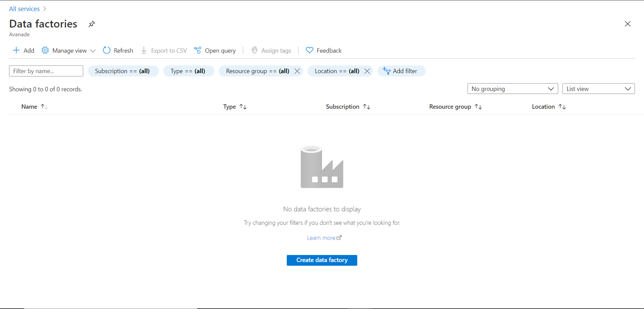Click the Add filter button
644x309 pixels.
[401, 71]
